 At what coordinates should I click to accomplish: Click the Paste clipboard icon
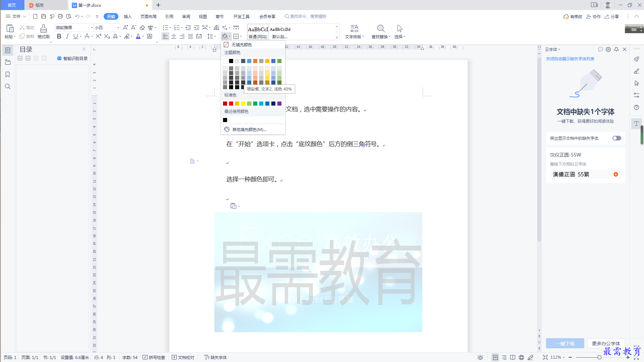point(10,28)
